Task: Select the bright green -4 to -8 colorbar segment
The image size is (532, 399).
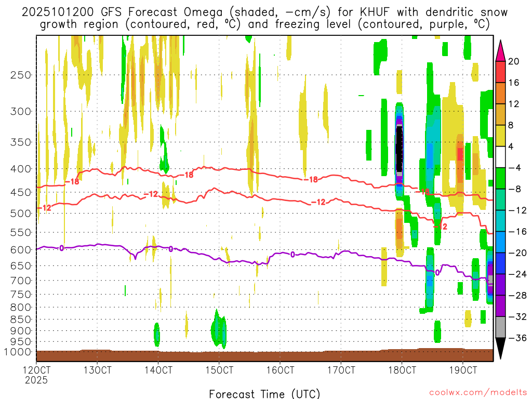Action: pyautogui.click(x=500, y=178)
